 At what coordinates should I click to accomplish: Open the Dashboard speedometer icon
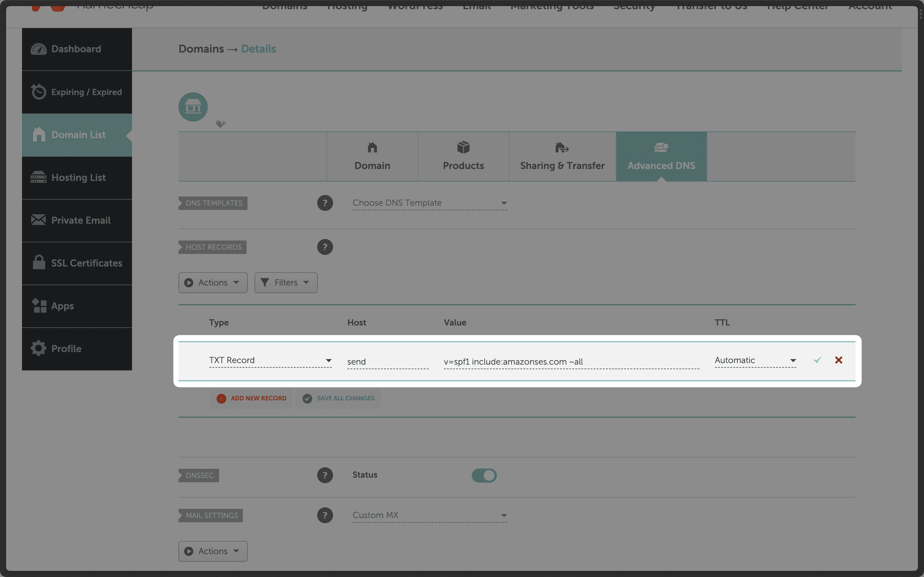coord(38,49)
